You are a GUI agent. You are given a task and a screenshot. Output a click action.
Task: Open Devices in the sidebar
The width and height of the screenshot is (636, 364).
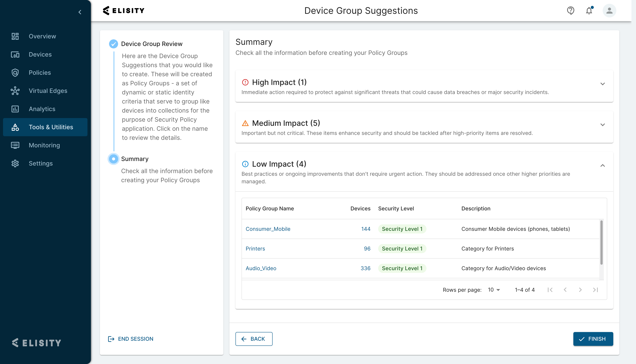[45, 54]
